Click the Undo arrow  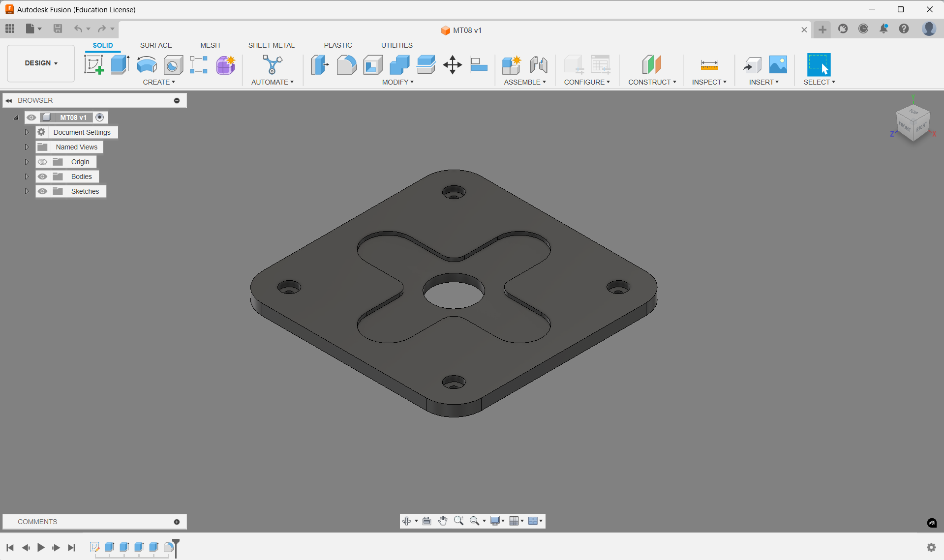(78, 29)
